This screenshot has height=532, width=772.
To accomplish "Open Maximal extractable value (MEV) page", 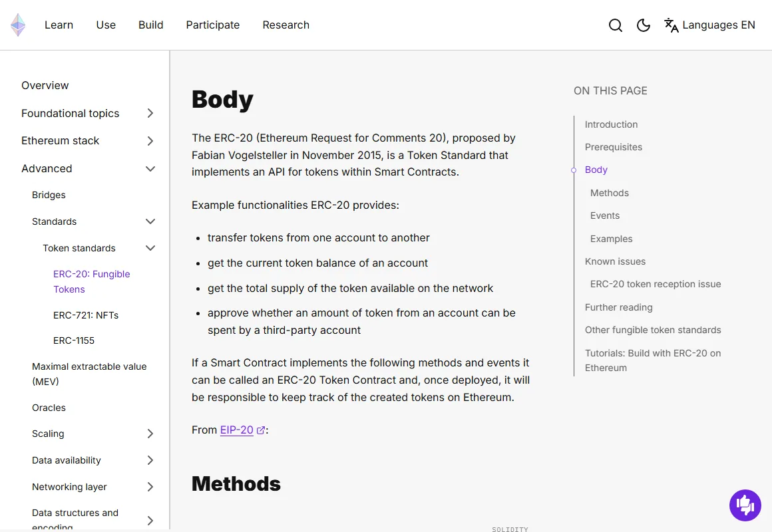I will coord(89,374).
